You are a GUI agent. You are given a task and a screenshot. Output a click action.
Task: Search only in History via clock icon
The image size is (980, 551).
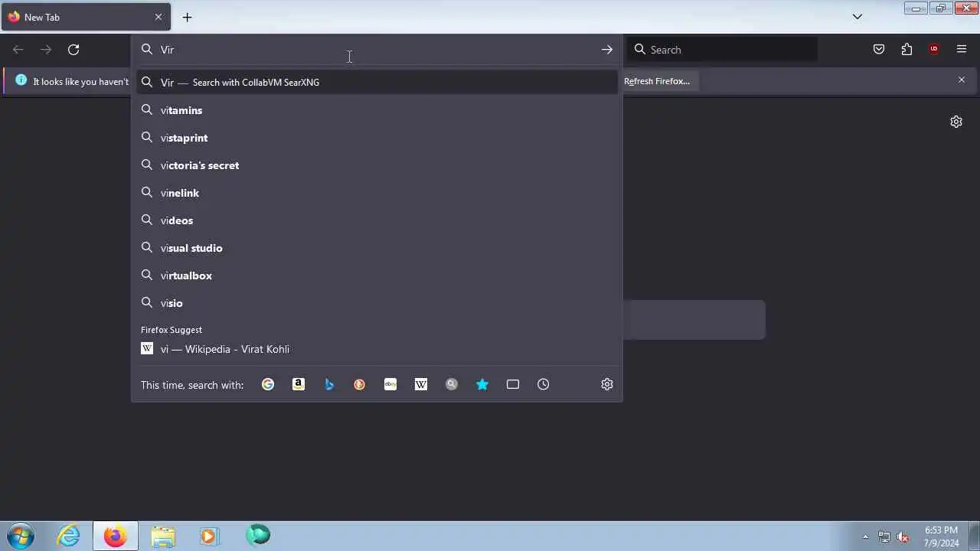click(544, 384)
